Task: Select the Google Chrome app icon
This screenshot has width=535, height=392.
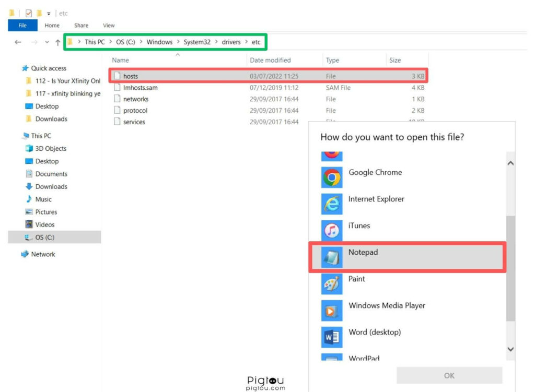Action: pyautogui.click(x=332, y=178)
